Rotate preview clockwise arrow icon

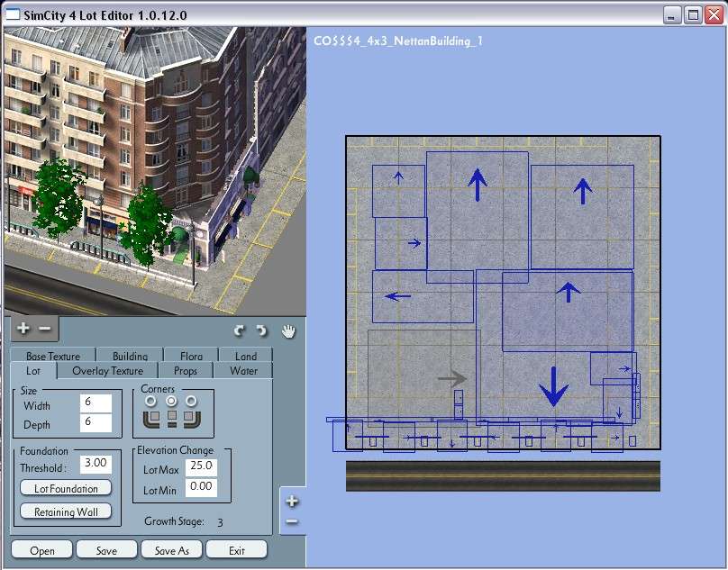(262, 330)
